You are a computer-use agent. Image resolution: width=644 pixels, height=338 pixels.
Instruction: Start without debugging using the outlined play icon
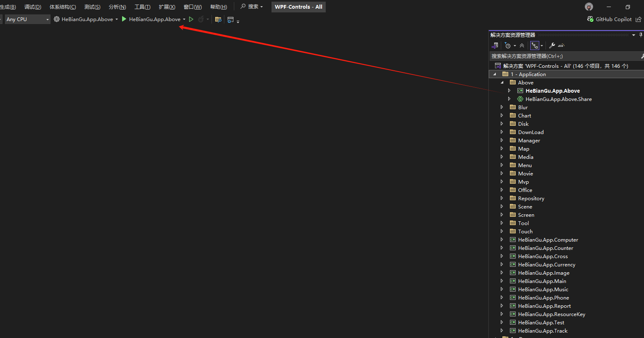coord(191,19)
